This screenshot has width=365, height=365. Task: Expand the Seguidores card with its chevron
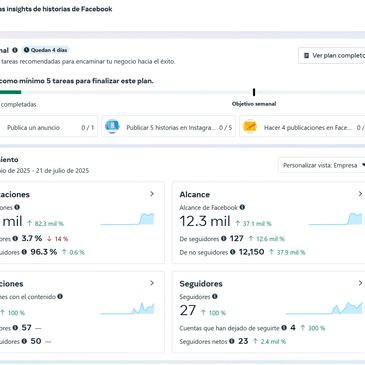pos(360,283)
